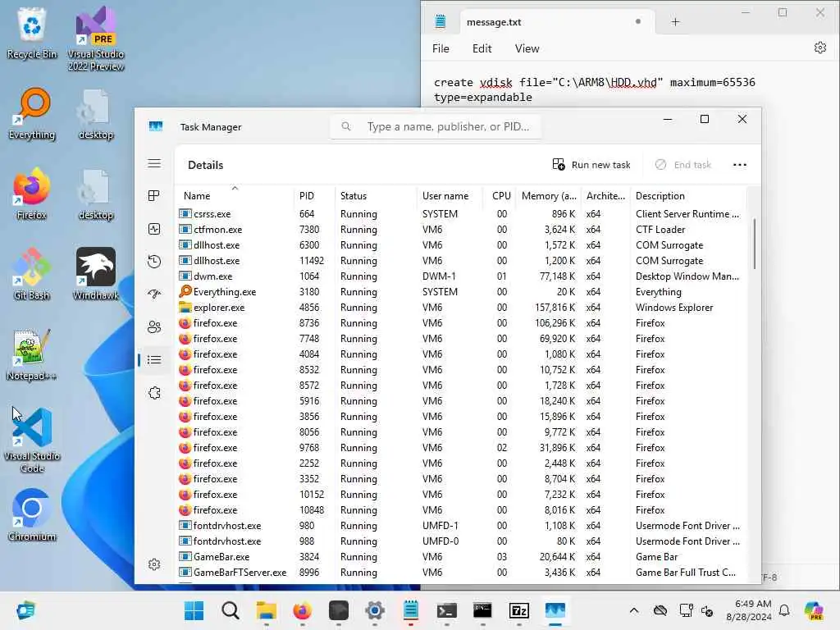The image size is (840, 630).
Task: Open Notepad View menu
Action: (x=527, y=48)
